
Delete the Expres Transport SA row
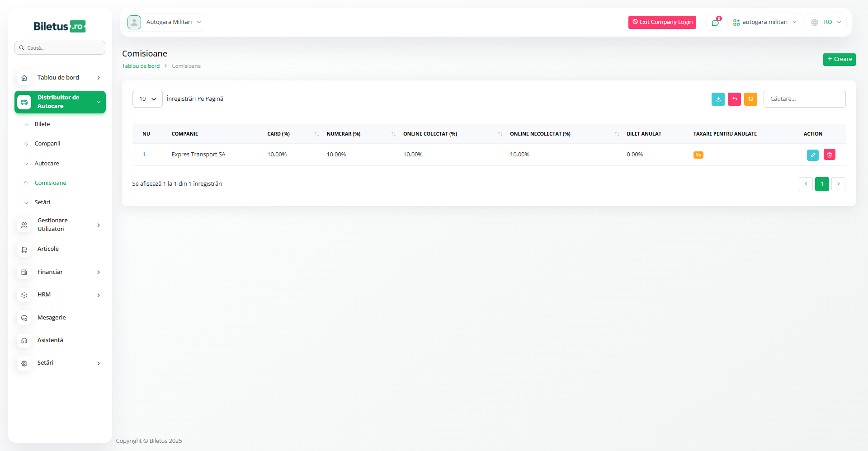point(829,155)
